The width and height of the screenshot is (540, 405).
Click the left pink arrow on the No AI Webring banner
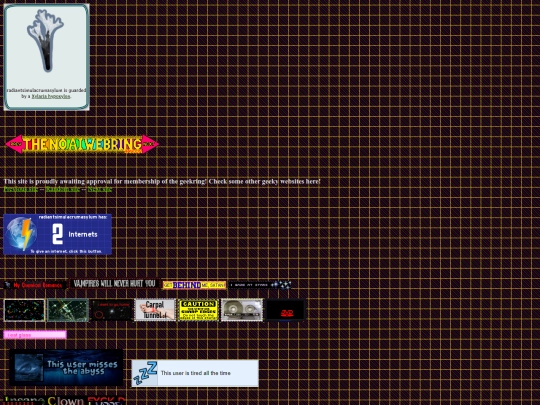[14, 144]
